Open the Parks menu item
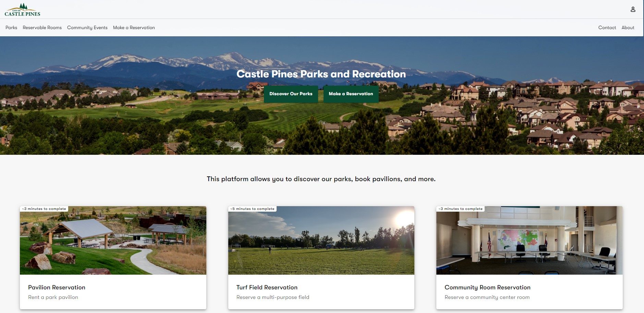644x313 pixels. (11, 27)
